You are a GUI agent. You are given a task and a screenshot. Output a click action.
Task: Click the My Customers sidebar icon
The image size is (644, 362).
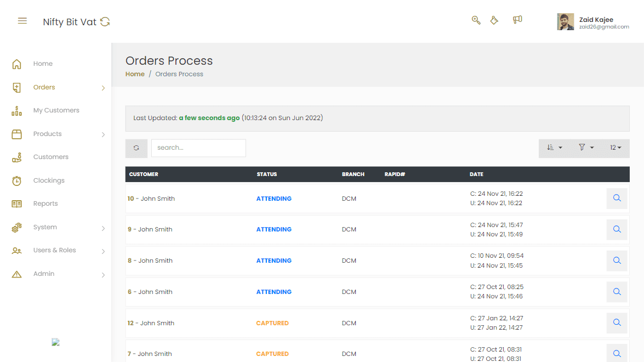pos(17,111)
